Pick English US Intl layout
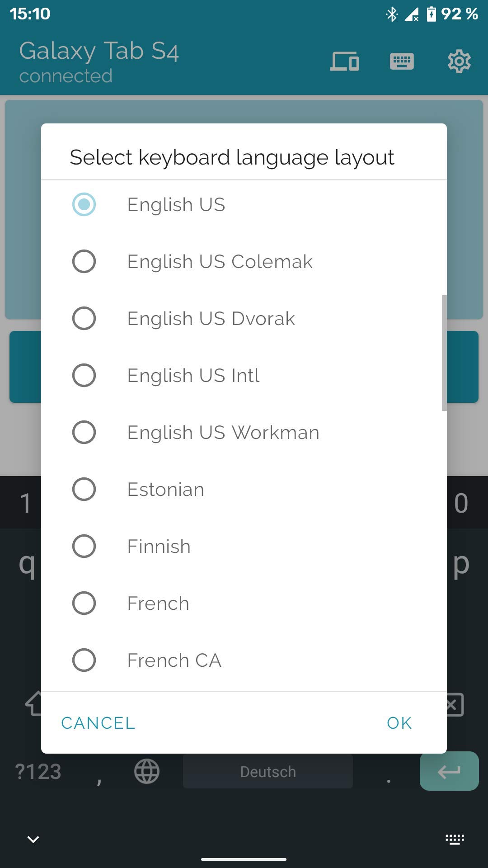Image resolution: width=488 pixels, height=868 pixels. pos(84,375)
